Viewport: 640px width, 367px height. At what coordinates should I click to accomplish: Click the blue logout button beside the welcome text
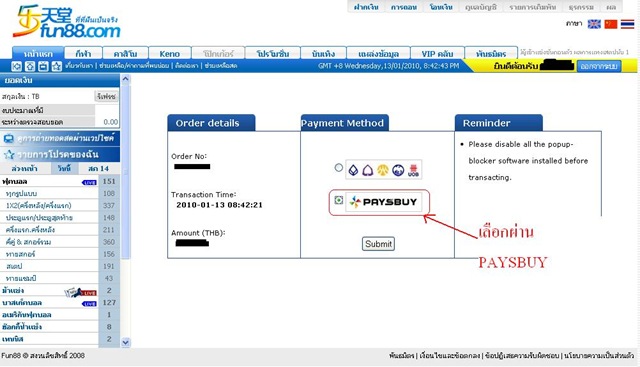coord(599,66)
